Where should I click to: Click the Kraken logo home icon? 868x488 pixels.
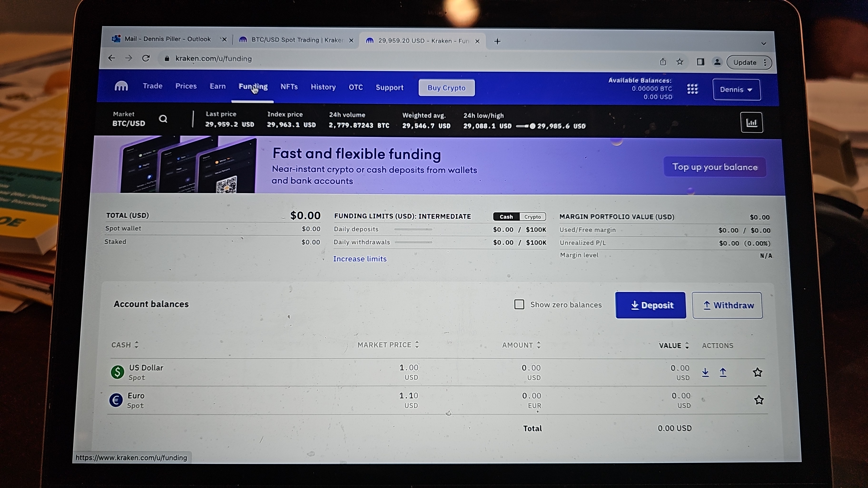(x=121, y=86)
